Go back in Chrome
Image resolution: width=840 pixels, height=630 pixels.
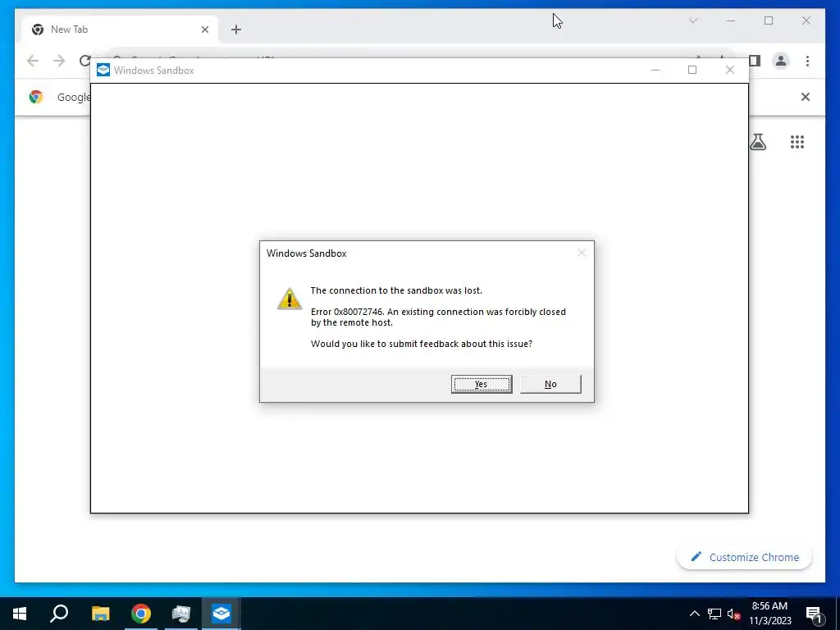pos(33,61)
